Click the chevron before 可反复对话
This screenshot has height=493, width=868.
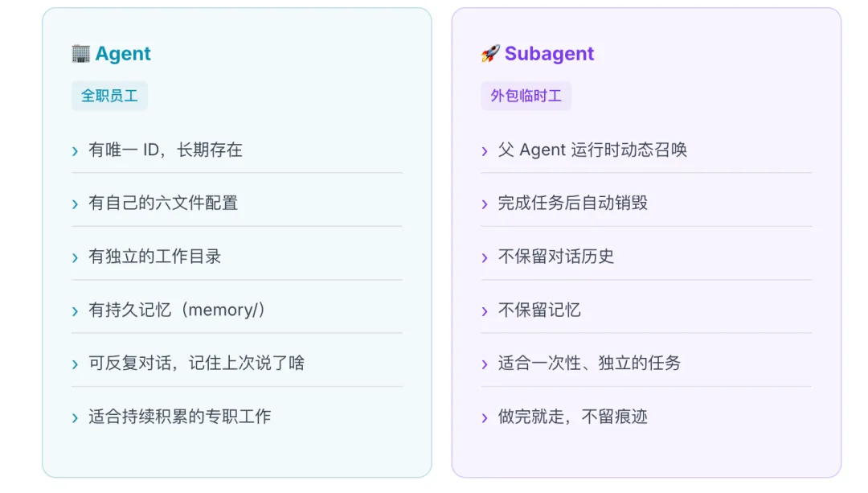click(x=75, y=365)
